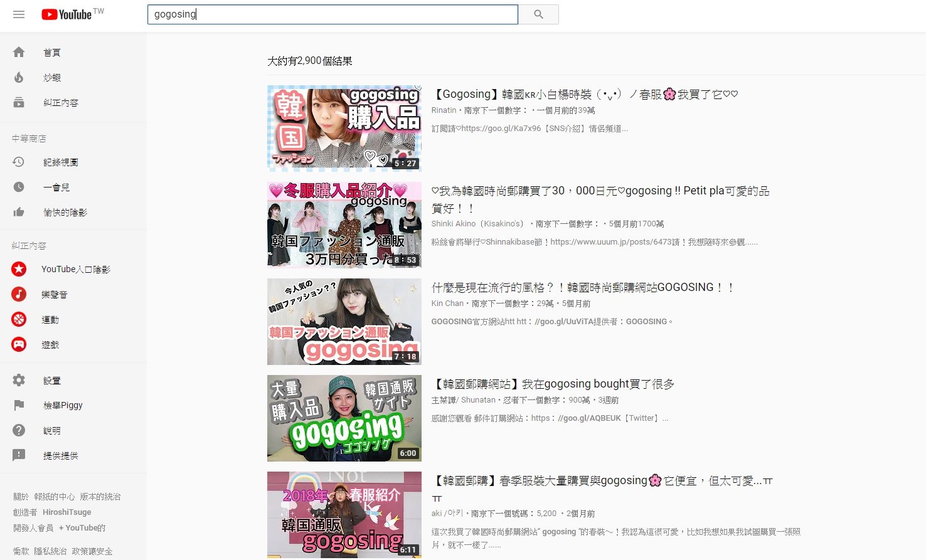Screen dimensions: 926x560
Task: Click footer link 關於
Action: tap(21, 497)
